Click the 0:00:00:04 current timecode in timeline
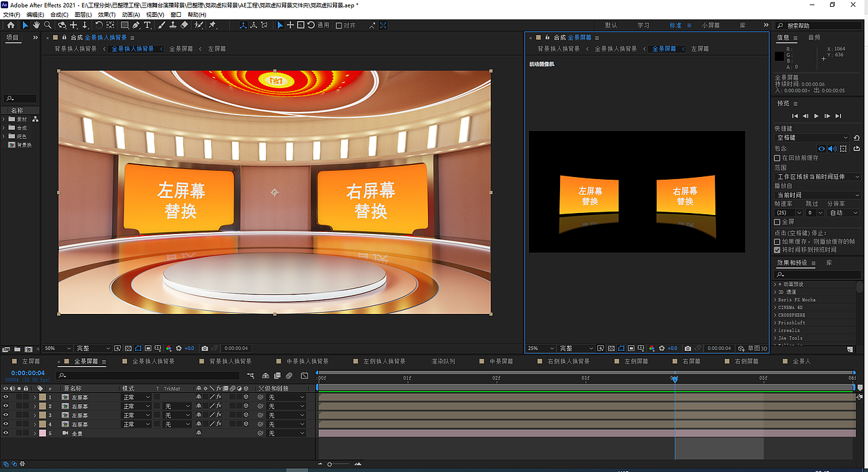868x472 pixels. [28, 373]
